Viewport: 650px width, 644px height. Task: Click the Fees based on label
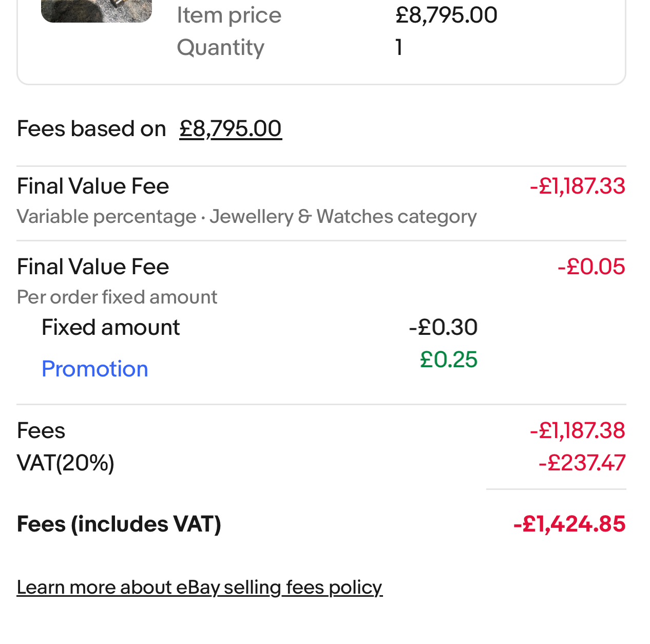pyautogui.click(x=91, y=128)
